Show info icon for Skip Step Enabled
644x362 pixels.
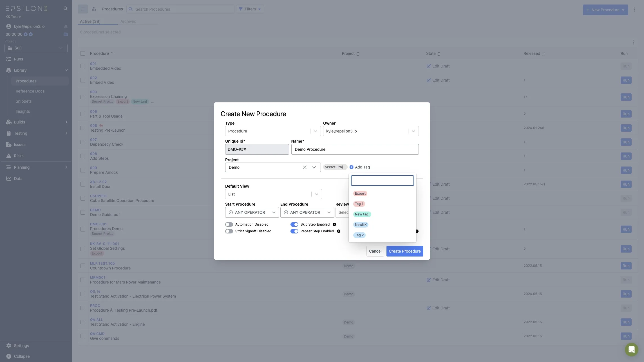334,224
